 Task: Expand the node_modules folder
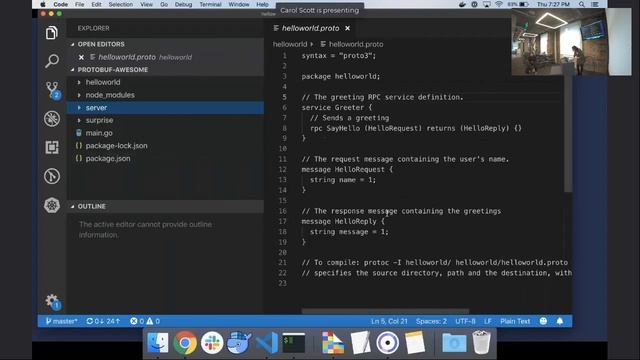pyautogui.click(x=165, y=95)
